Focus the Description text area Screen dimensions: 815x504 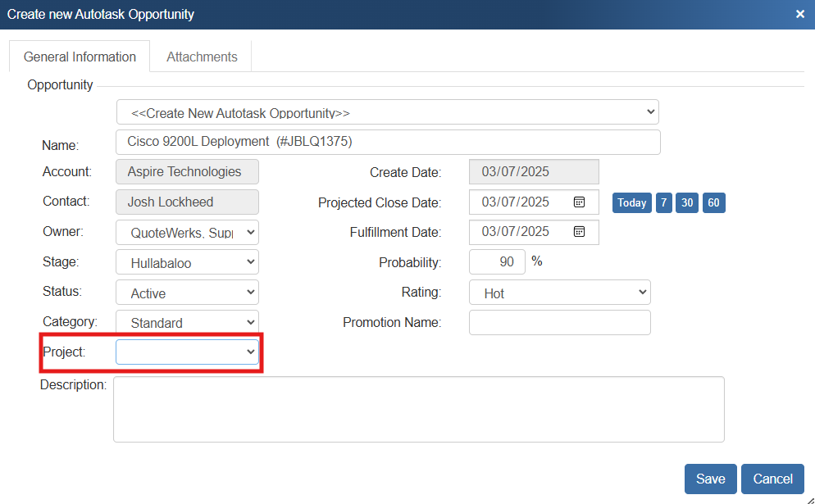coord(418,409)
